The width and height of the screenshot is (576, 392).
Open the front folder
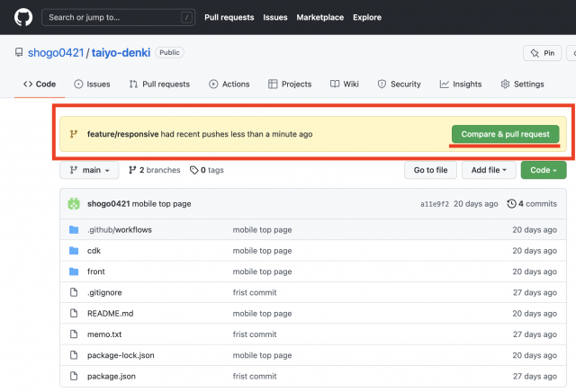(96, 272)
